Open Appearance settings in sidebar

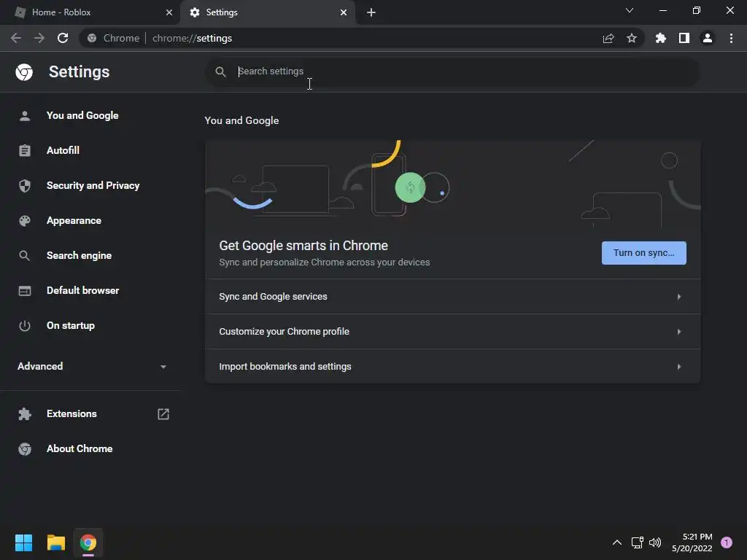pyautogui.click(x=74, y=221)
